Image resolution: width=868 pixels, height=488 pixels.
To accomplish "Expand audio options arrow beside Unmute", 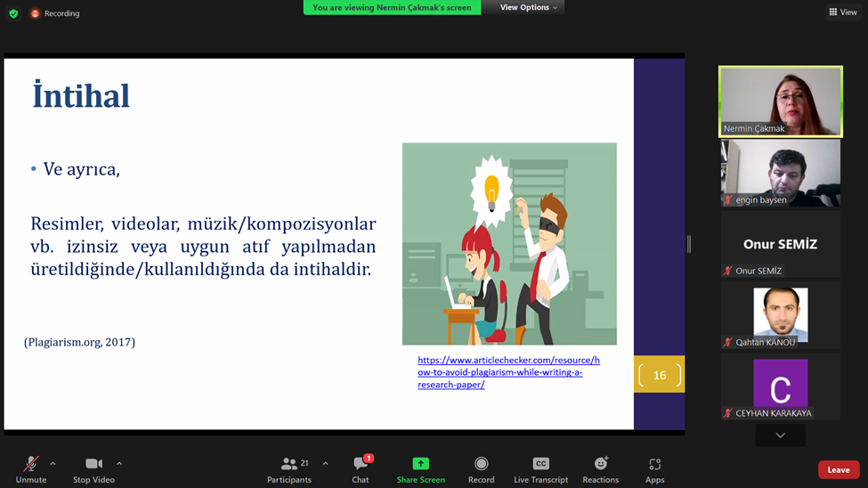I will (53, 463).
